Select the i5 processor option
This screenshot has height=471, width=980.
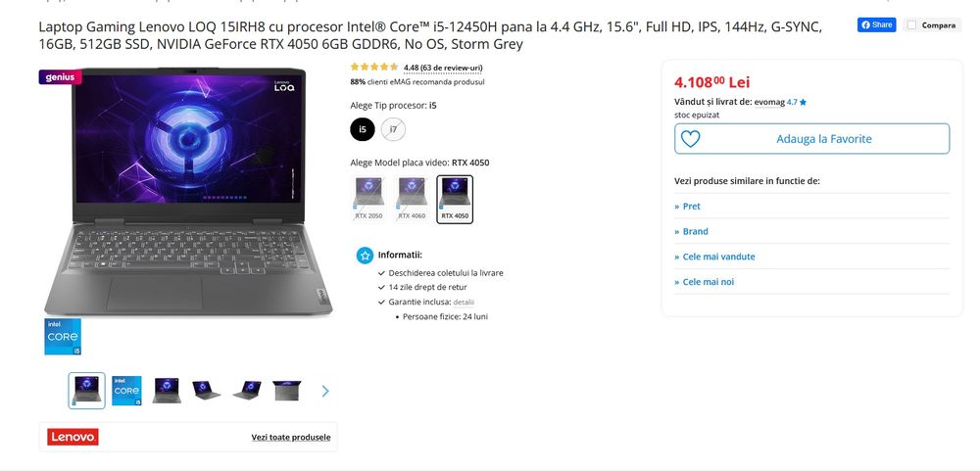tap(363, 129)
